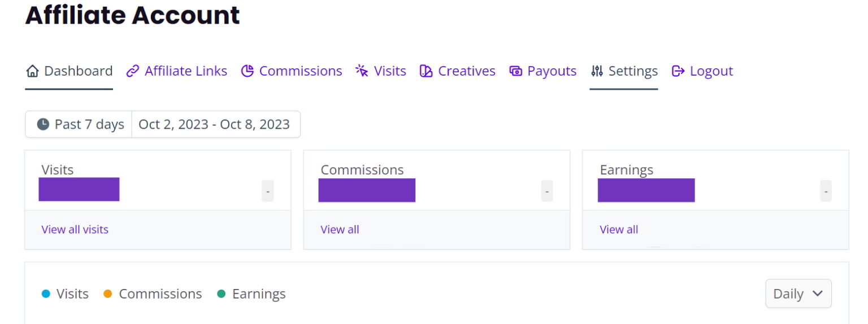
Task: Open the Past 7 days preset selector
Action: 79,124
